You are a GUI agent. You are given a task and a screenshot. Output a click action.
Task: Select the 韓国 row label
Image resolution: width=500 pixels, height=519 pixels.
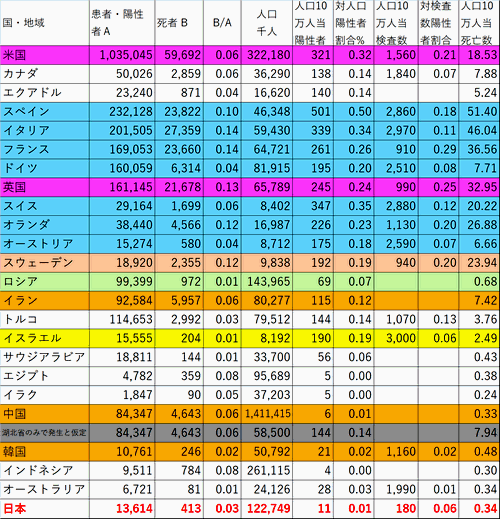(x=45, y=452)
